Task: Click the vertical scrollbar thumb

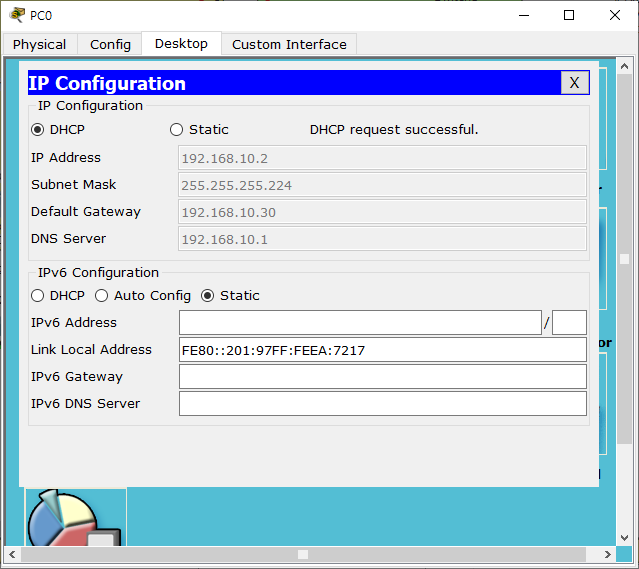Action: pyautogui.click(x=624, y=259)
